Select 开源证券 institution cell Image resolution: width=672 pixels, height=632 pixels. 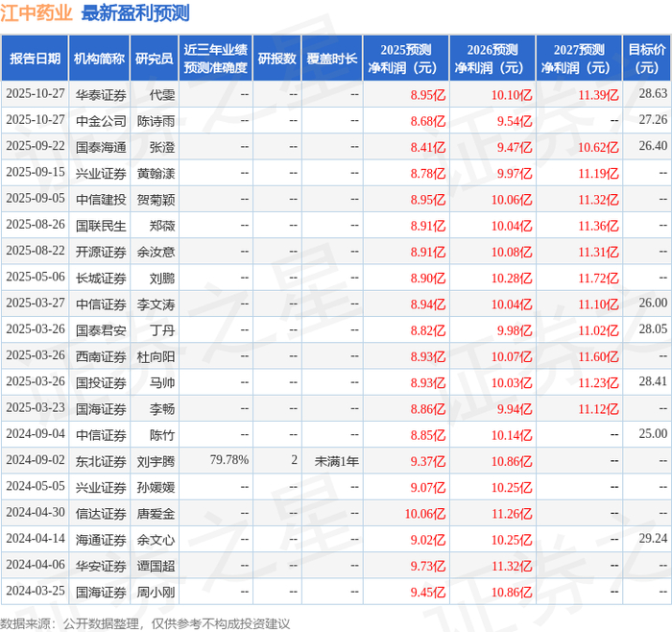(101, 252)
